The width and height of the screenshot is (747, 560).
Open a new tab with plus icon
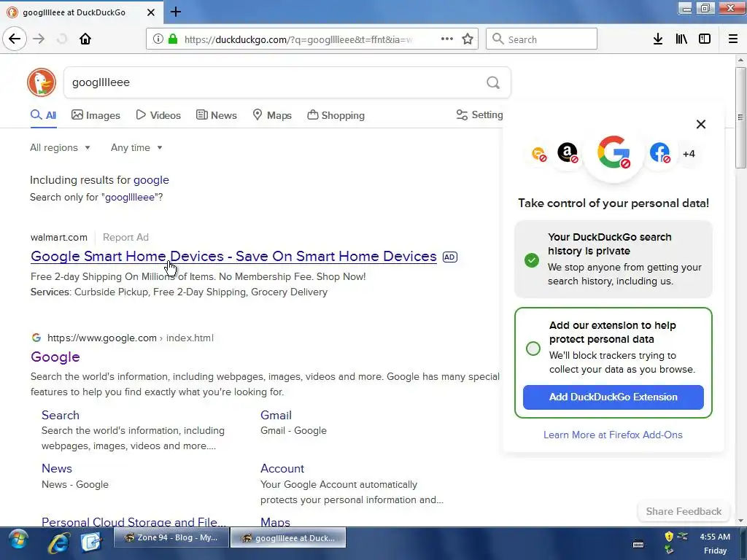pyautogui.click(x=175, y=12)
